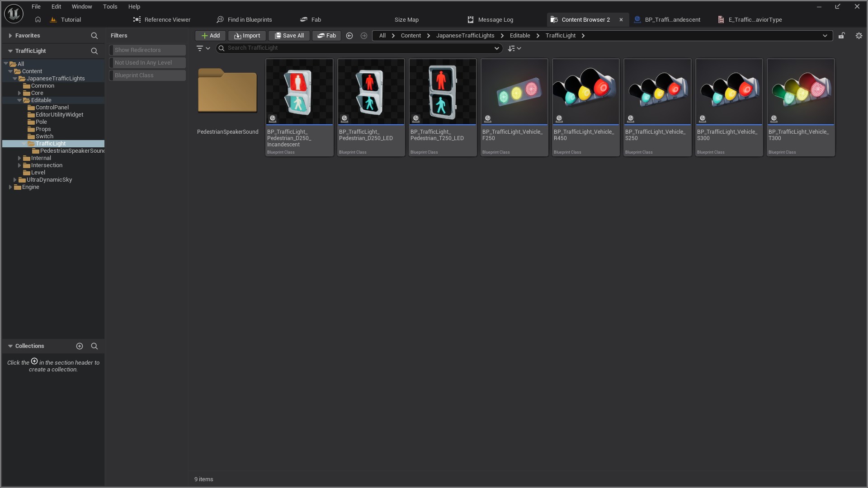Viewport: 868px width, 488px height.
Task: Open the Tools menu
Action: (x=110, y=7)
